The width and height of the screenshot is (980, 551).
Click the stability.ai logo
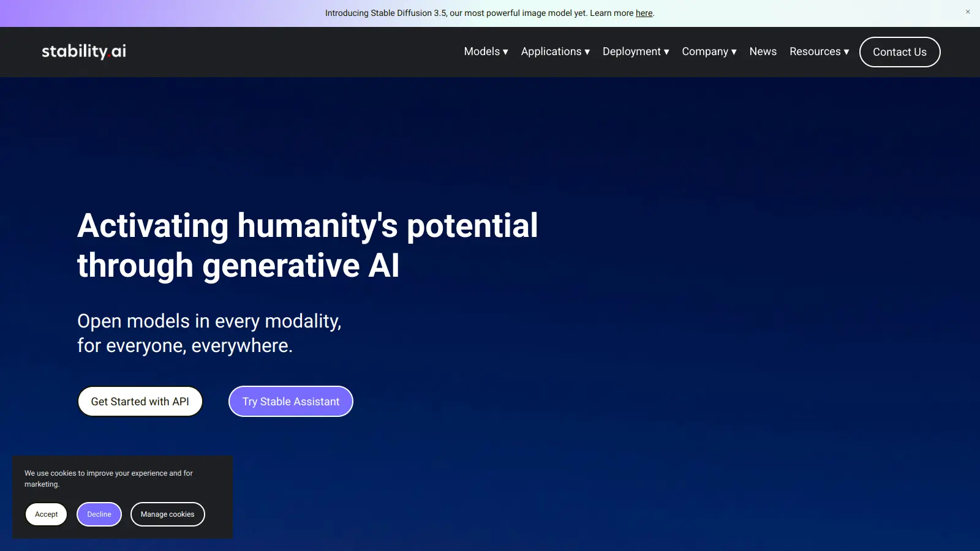(83, 51)
